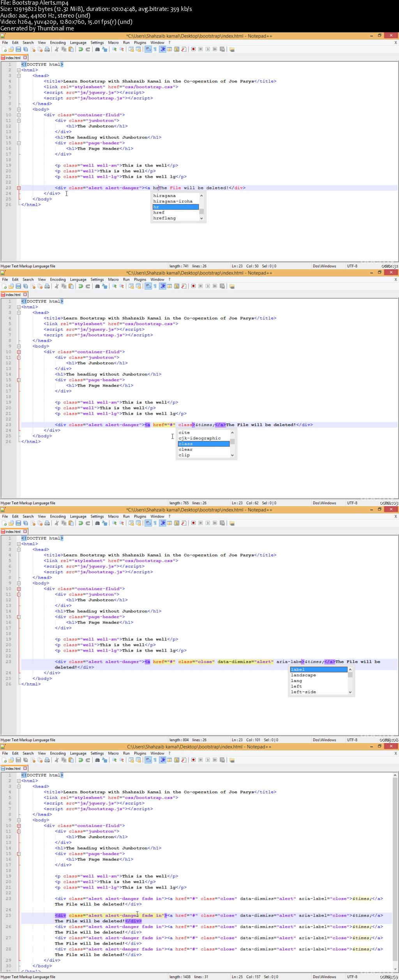Click the Close All icon in the 00:03:08 frame
Screen dimensions: 399x980
pyautogui.click(x=40, y=523)
